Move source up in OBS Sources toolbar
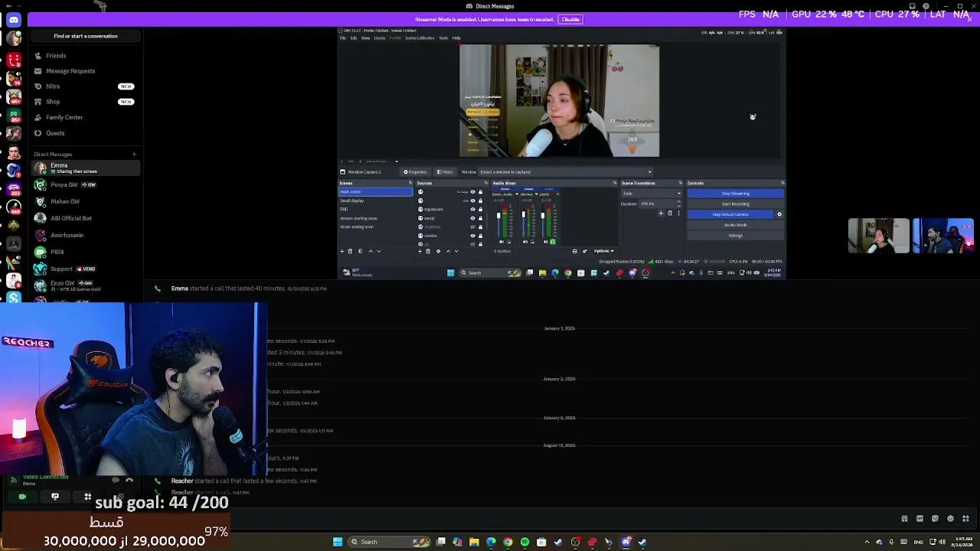 point(448,251)
